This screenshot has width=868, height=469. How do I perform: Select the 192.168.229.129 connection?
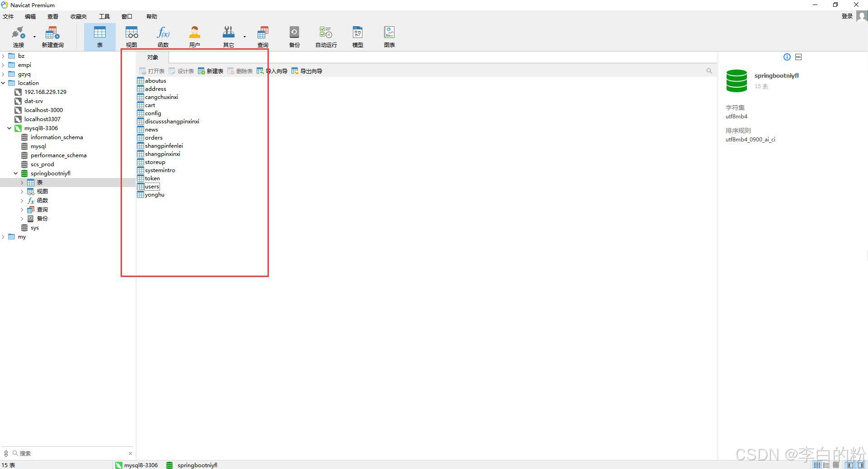[x=45, y=92]
